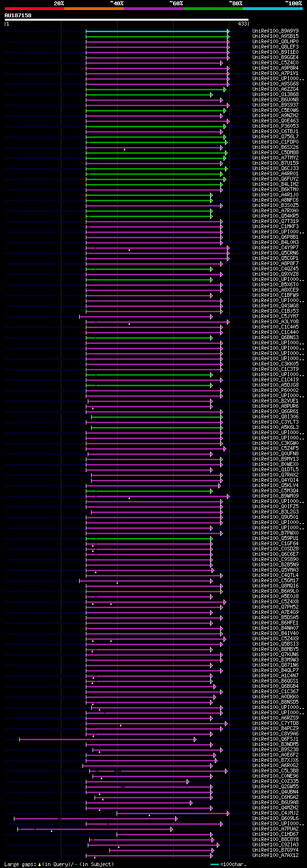The height and width of the screenshot is (868, 307).
Task: Select hit UniRef100_A9NZH2
Action: [x=275, y=116]
